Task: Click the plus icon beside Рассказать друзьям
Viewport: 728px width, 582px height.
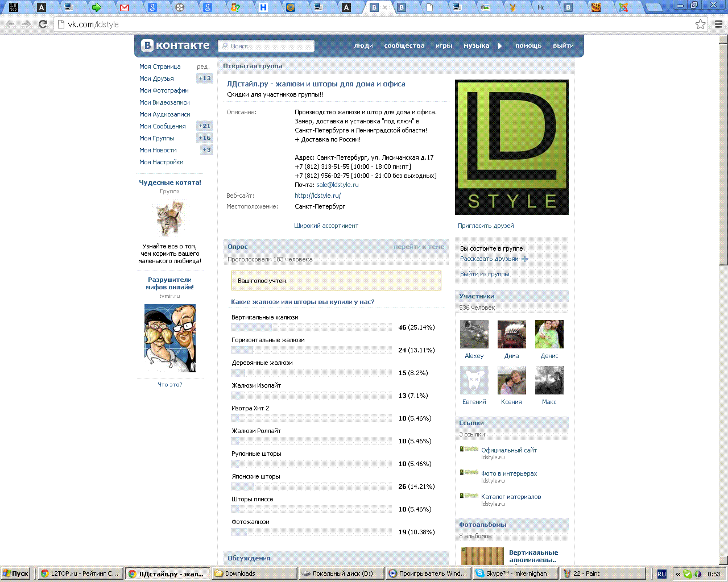Action: [524, 259]
